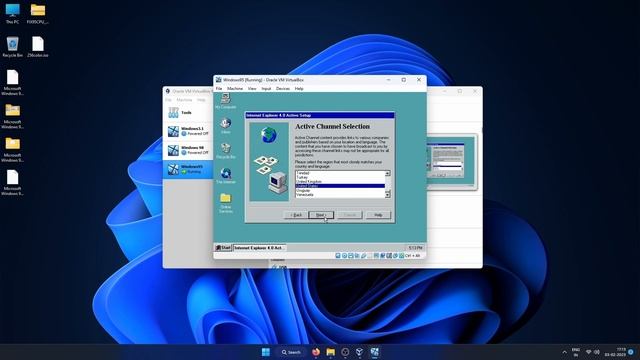Open VirtualBox Manager cube icon in taskbar

(360, 352)
